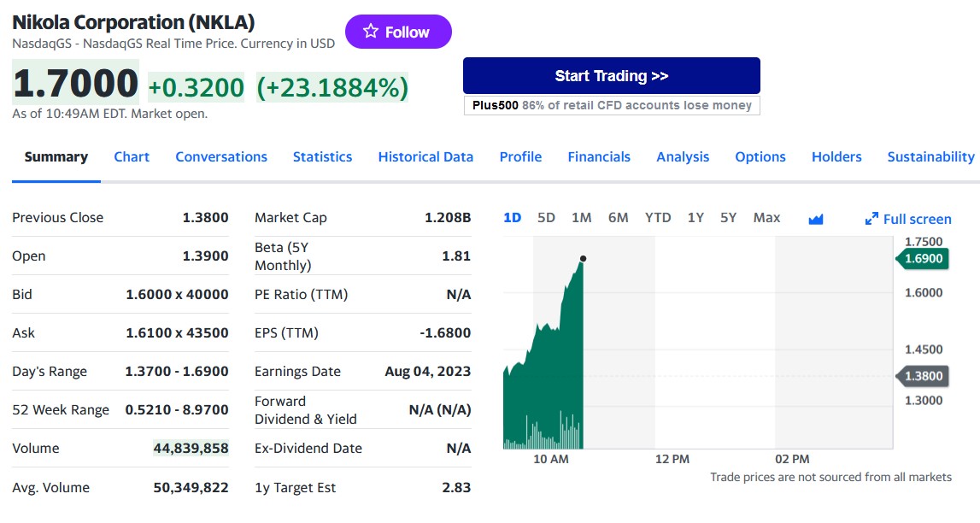The image size is (980, 523).
Task: Switch to the Chart tab
Action: click(x=132, y=157)
